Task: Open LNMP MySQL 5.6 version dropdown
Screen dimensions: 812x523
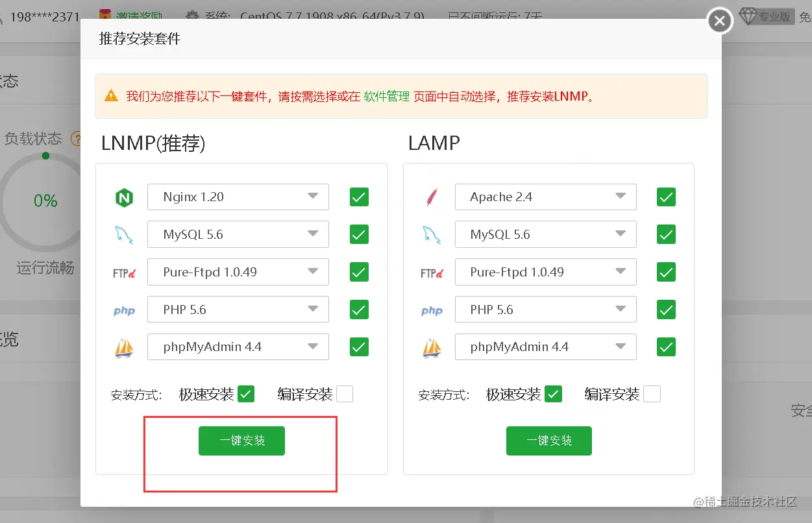Action: point(238,235)
